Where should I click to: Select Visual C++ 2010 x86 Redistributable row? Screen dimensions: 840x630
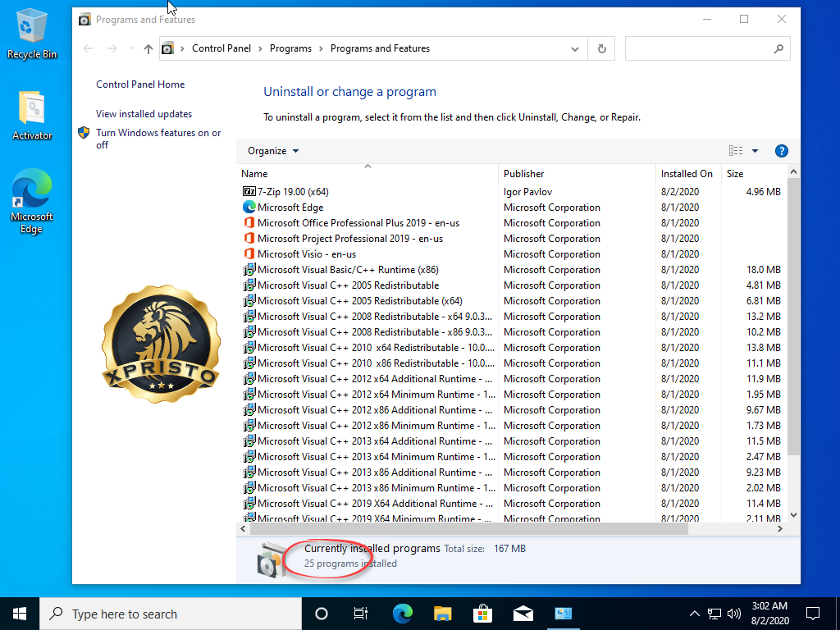click(x=512, y=363)
